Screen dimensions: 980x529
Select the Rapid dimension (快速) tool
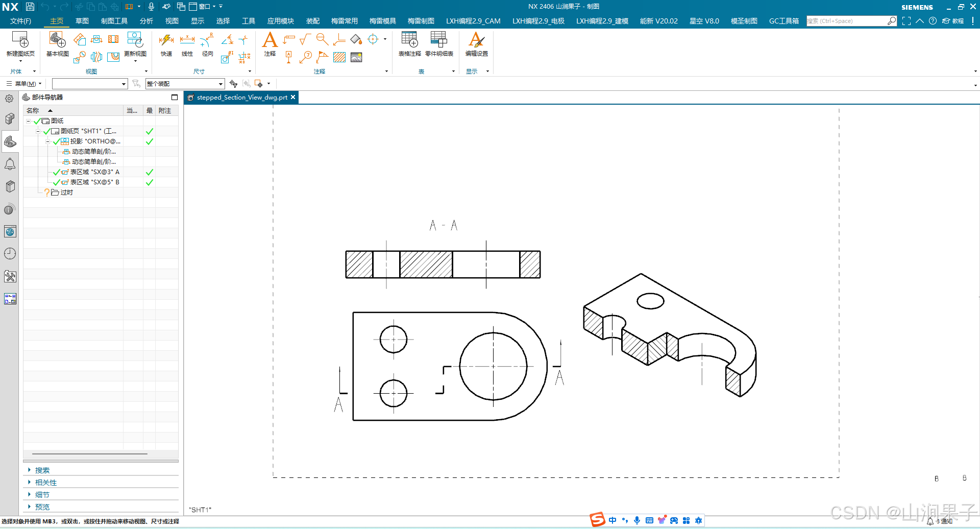pyautogui.click(x=166, y=39)
